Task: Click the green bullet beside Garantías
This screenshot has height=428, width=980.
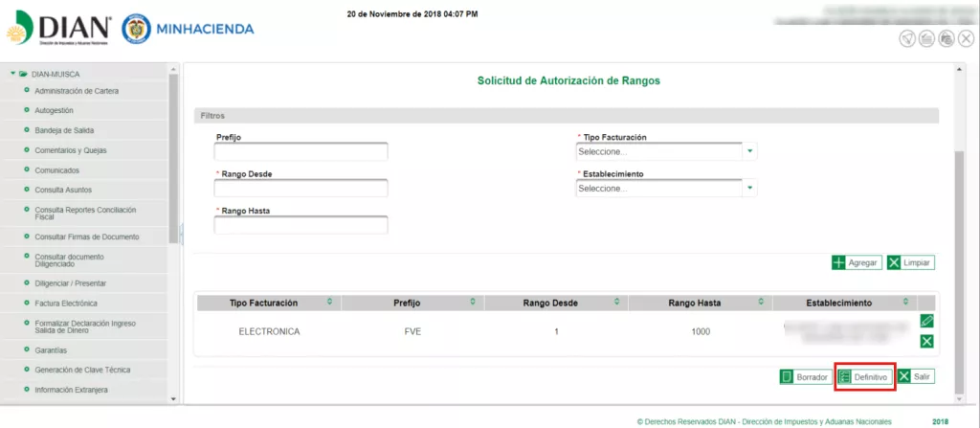Action: tap(26, 349)
